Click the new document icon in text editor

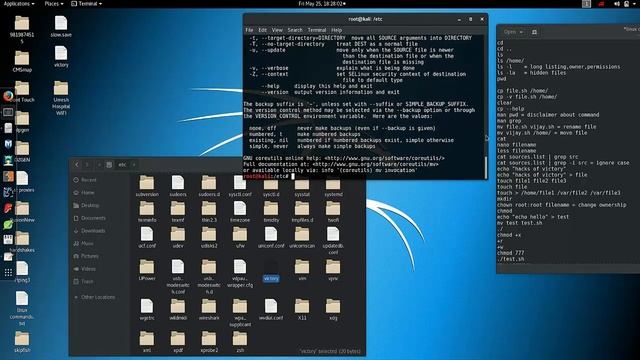coord(534,32)
